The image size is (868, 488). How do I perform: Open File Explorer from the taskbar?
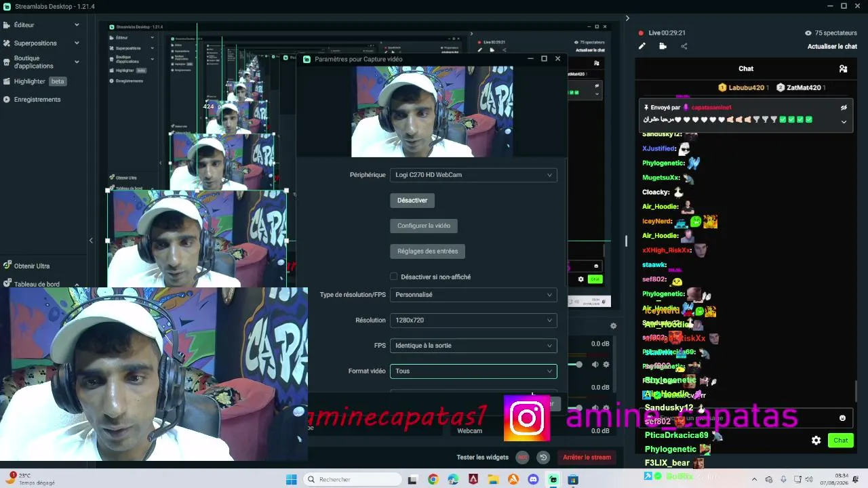(493, 480)
